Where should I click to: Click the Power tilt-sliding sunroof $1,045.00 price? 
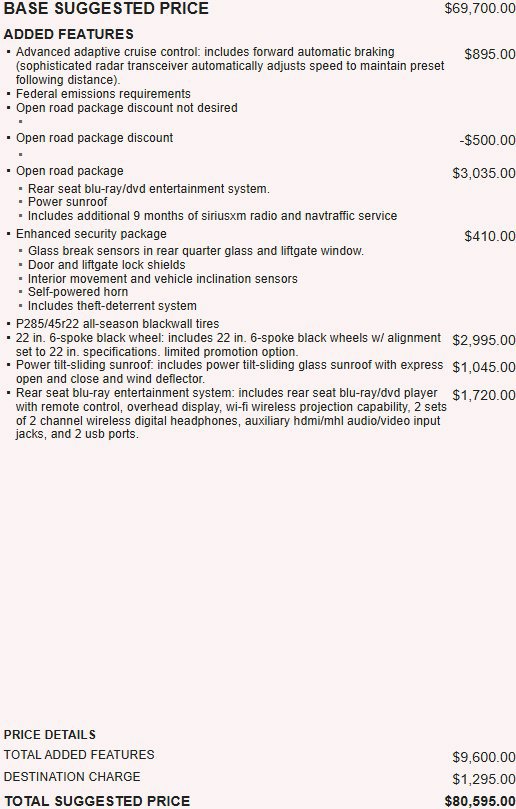[484, 367]
